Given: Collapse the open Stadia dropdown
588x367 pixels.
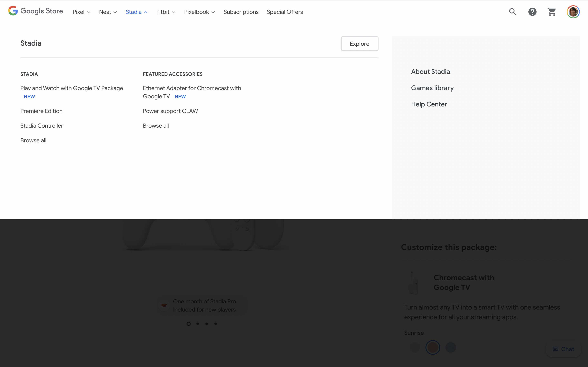Looking at the screenshot, I should (x=137, y=12).
